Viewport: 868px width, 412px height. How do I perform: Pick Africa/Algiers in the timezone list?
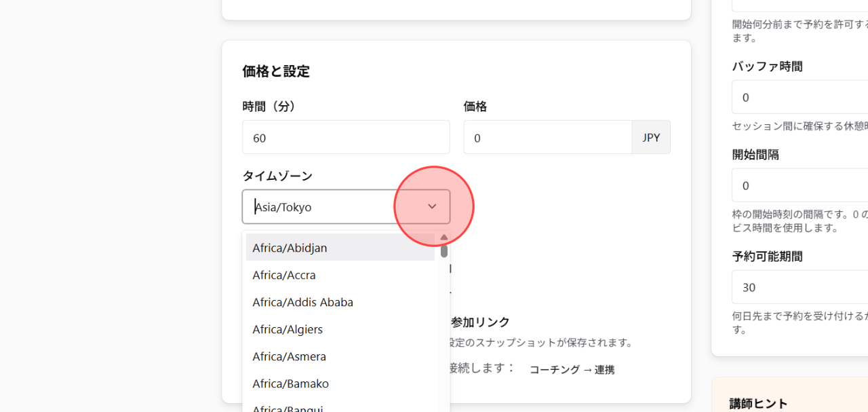tap(340, 329)
